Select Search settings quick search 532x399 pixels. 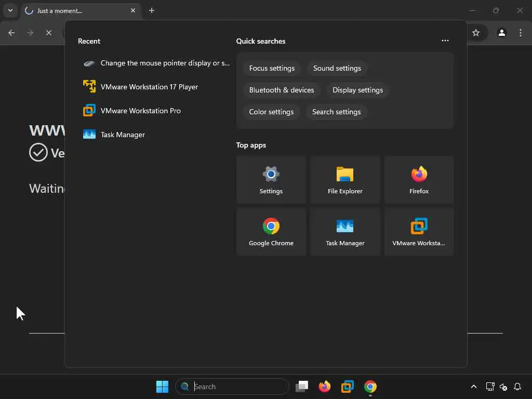(x=336, y=112)
